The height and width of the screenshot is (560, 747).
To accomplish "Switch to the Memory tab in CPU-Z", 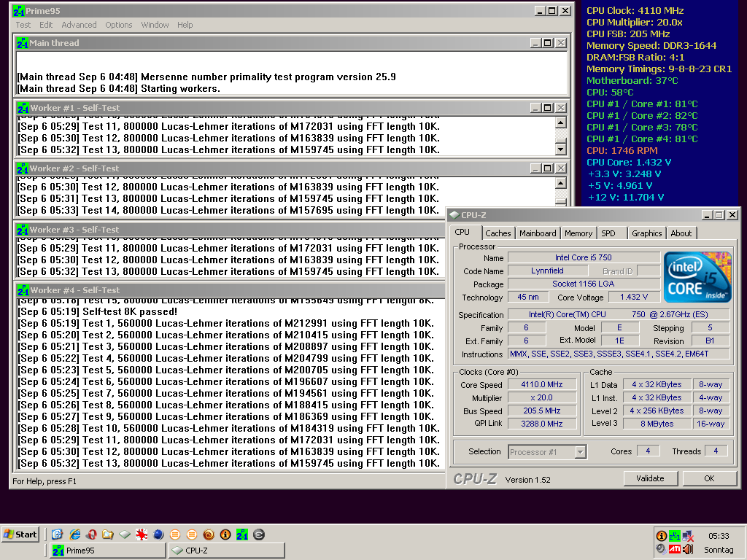I will click(578, 233).
